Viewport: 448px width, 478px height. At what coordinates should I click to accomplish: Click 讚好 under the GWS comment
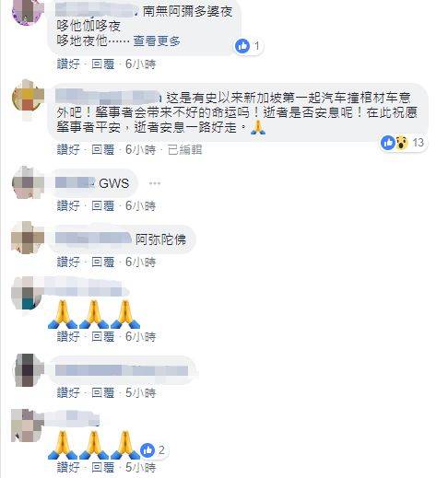(68, 205)
